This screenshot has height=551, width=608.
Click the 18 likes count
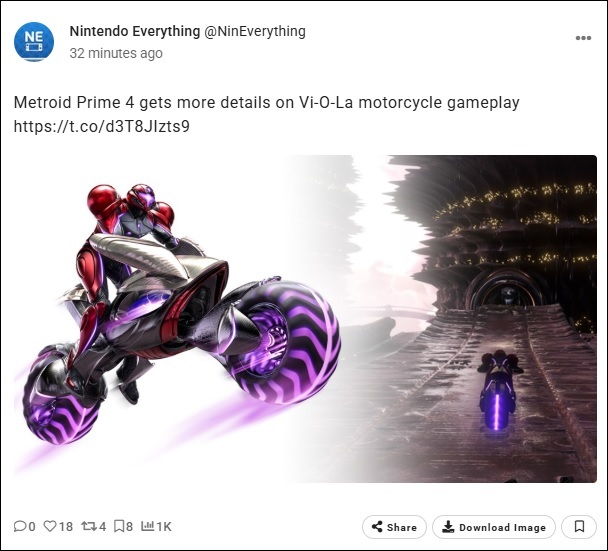66,527
